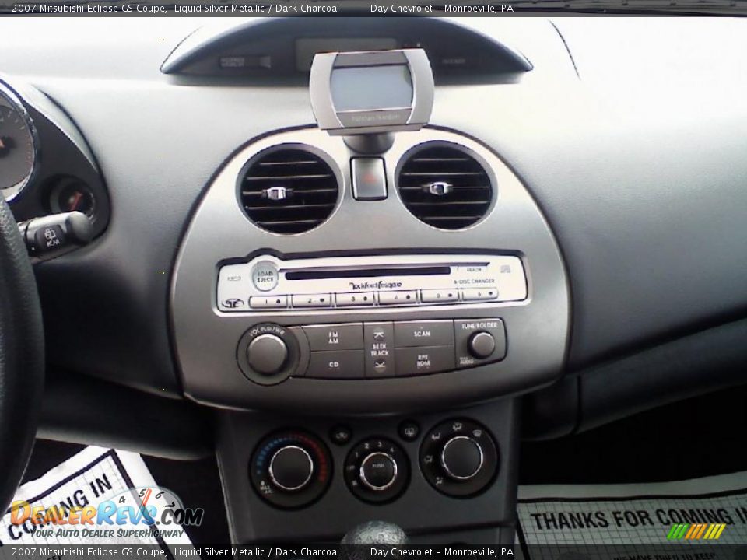Push the LOAD/EJECT button on the stereo
This screenshot has width=747, height=560.
(x=265, y=276)
